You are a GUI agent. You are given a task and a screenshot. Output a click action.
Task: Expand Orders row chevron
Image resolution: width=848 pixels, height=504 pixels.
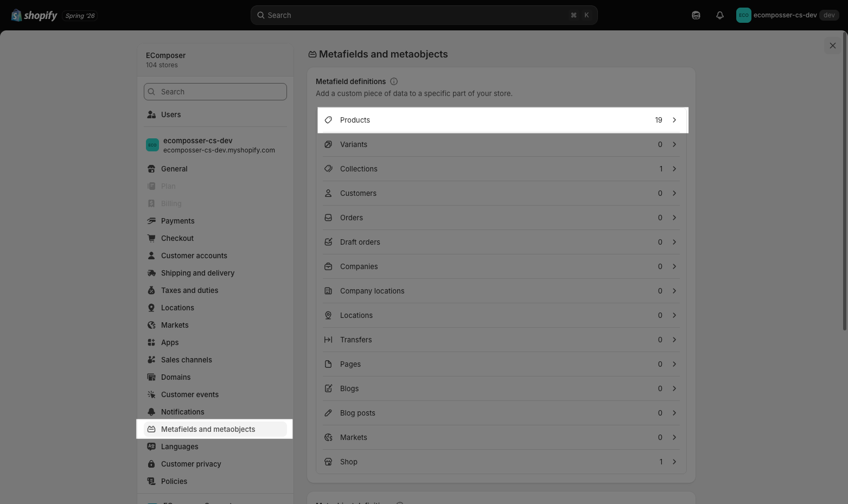[674, 218]
